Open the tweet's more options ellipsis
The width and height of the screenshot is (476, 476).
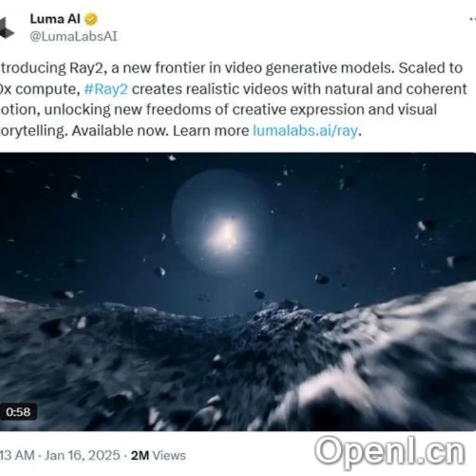472,19
